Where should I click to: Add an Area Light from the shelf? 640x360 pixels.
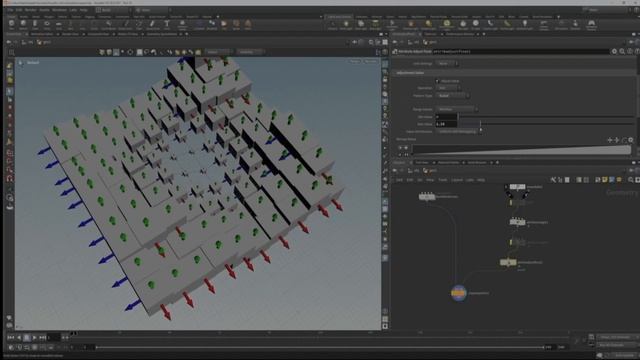point(375,24)
